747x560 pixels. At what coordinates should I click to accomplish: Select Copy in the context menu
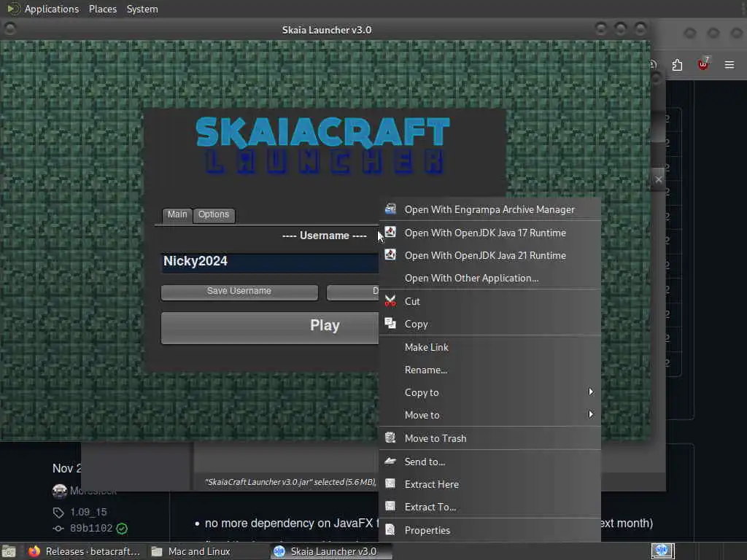tap(489, 324)
